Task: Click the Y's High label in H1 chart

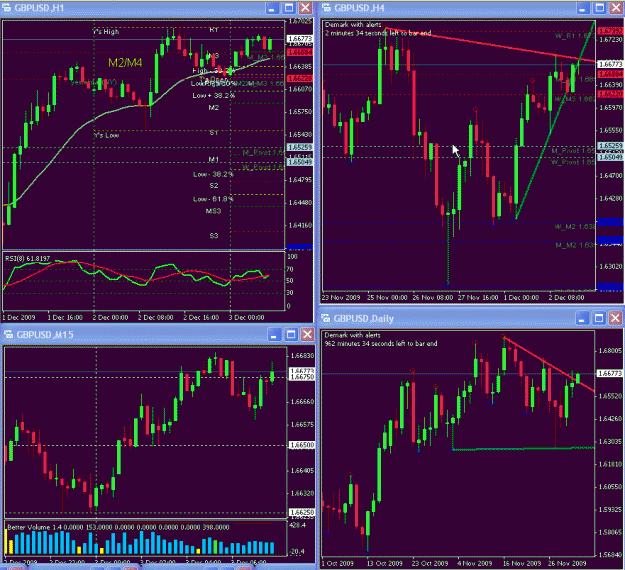Action: coord(106,31)
